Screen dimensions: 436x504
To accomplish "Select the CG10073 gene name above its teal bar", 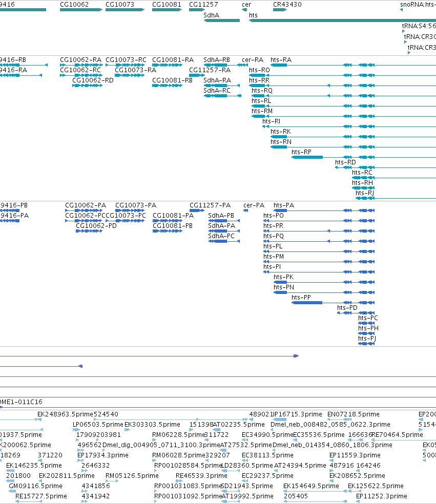I will point(120,5).
